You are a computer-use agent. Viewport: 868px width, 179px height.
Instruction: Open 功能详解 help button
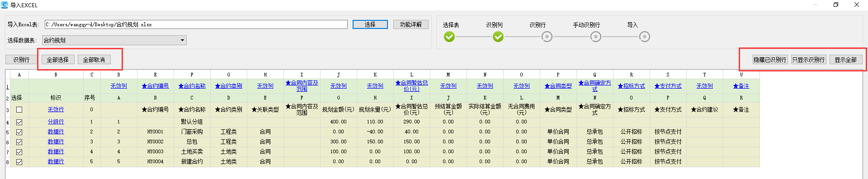coord(411,24)
